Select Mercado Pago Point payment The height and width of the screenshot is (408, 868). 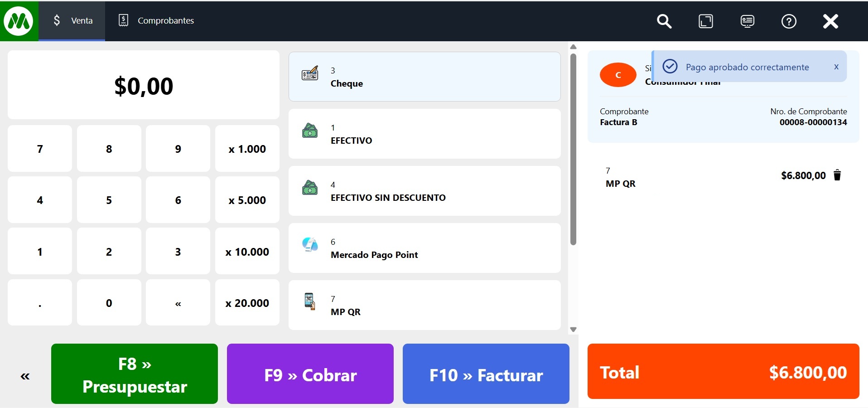point(424,248)
